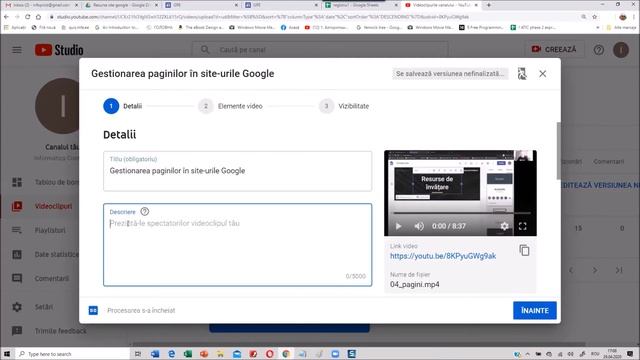Click the browser address bar
The height and width of the screenshot is (360, 640).
click(314, 17)
